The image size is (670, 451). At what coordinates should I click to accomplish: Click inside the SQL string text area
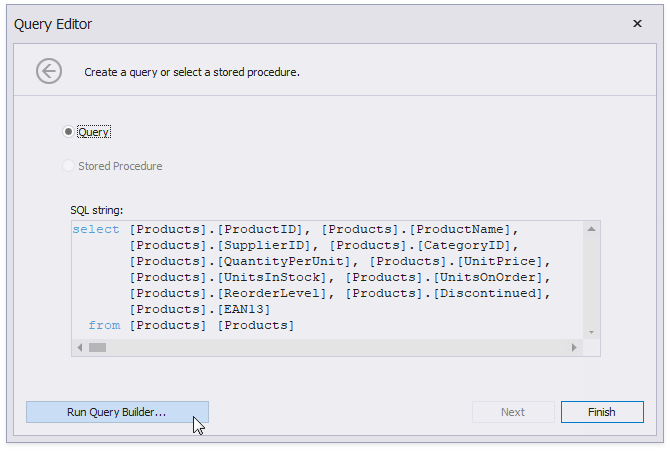pyautogui.click(x=327, y=280)
